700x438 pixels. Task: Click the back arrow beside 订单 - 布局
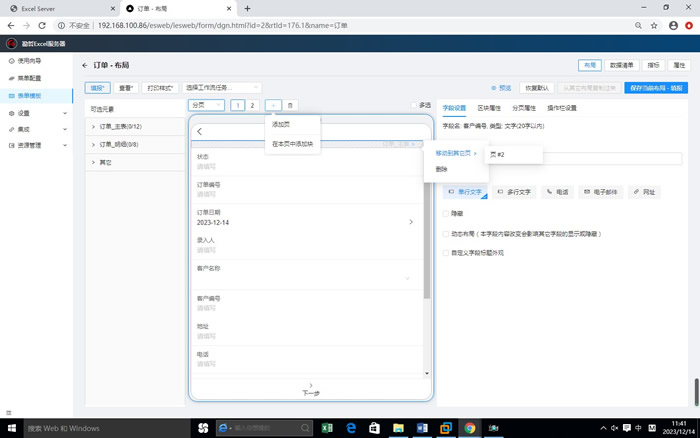coord(85,64)
